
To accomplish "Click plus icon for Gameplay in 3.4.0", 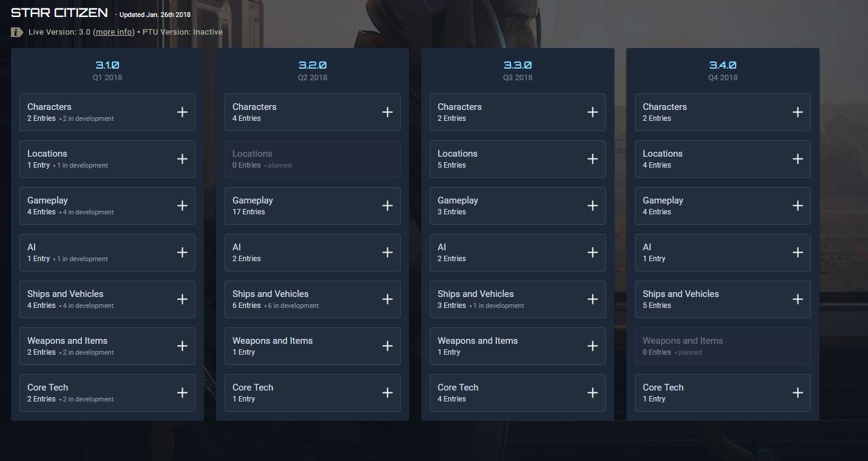I will click(x=798, y=206).
